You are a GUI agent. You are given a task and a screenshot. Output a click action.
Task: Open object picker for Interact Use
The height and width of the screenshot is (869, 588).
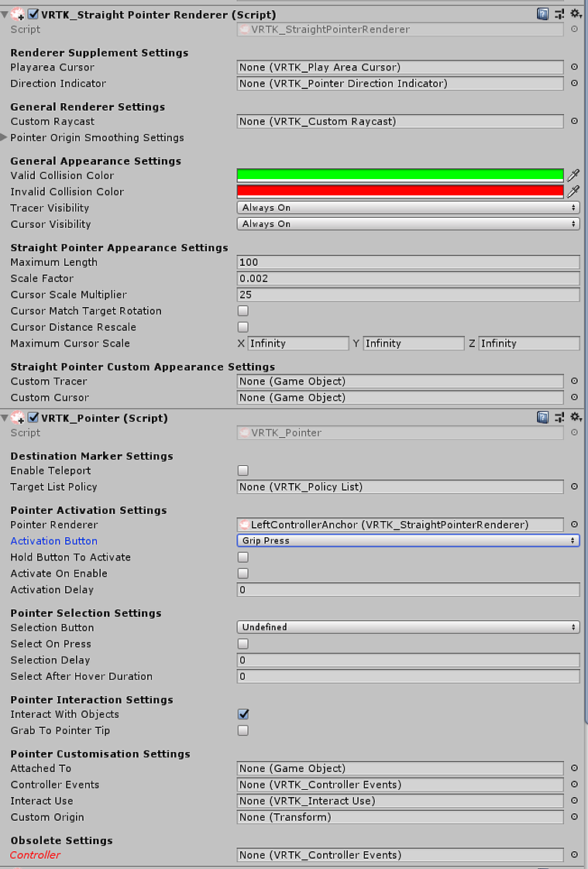pos(574,800)
